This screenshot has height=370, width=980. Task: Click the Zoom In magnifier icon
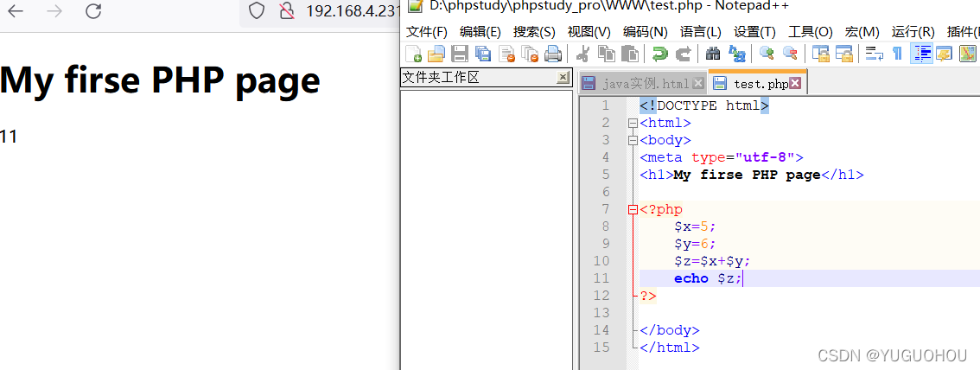(x=767, y=54)
